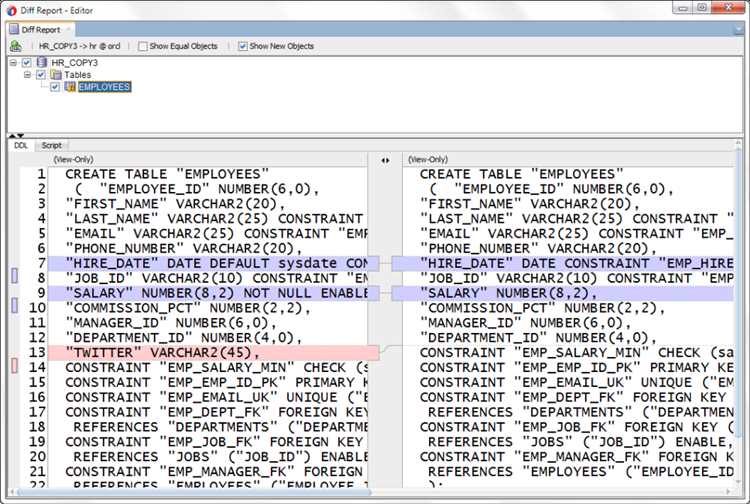Click the Tables folder icon in the tree
The width and height of the screenshot is (750, 504).
pos(56,75)
